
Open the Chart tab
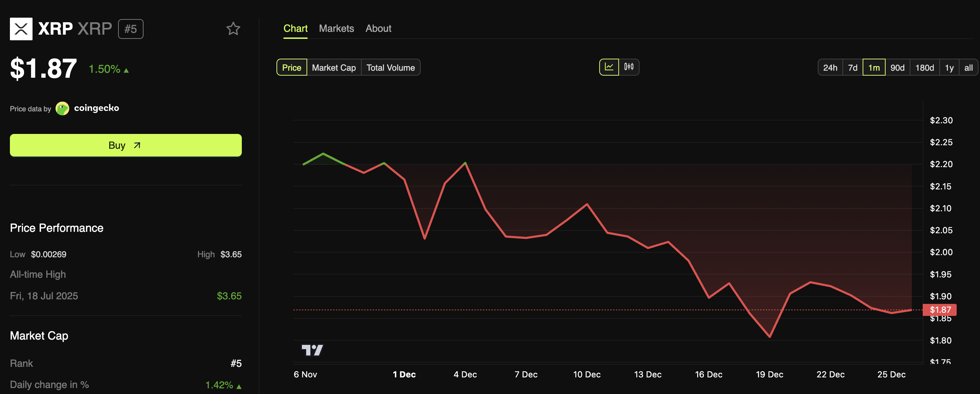(295, 29)
